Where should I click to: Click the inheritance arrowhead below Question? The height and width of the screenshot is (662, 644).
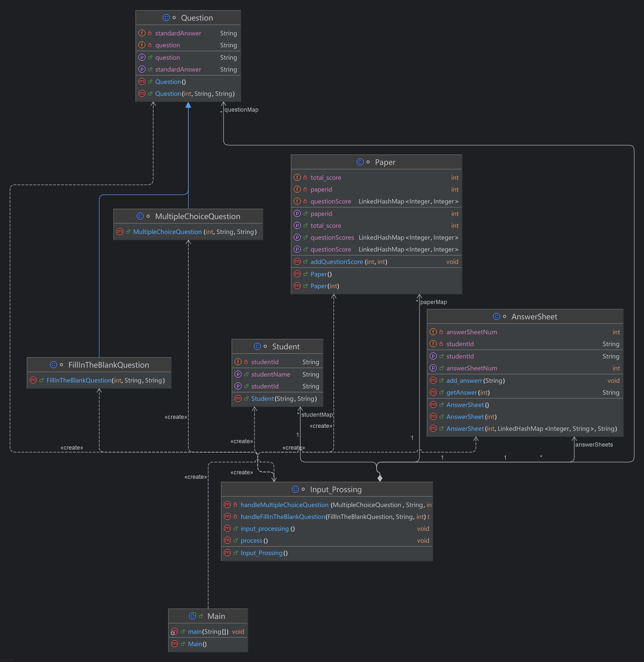tap(188, 105)
